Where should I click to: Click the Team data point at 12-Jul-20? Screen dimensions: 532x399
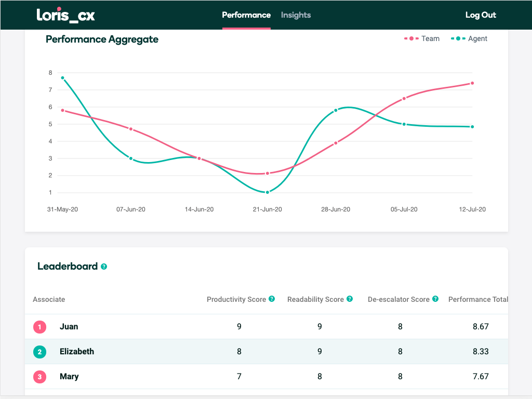pyautogui.click(x=472, y=83)
